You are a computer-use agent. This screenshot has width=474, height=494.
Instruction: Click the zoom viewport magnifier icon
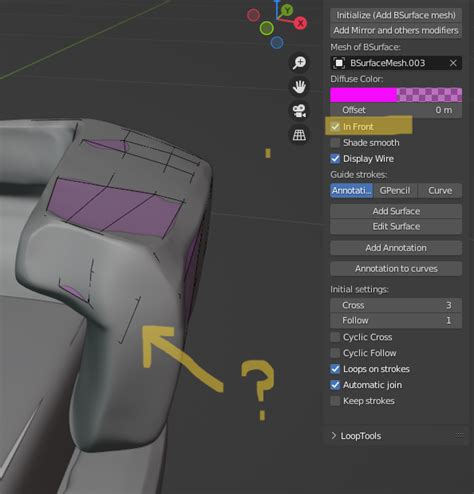pyautogui.click(x=299, y=63)
